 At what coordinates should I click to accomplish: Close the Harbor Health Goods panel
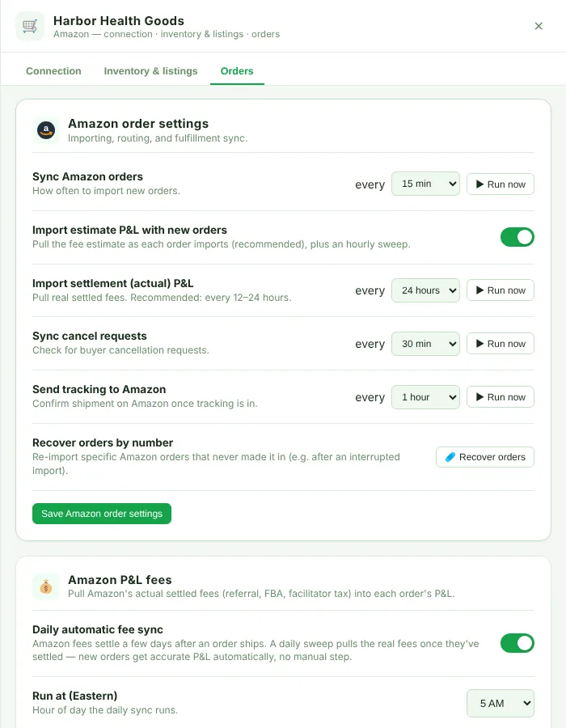point(539,26)
